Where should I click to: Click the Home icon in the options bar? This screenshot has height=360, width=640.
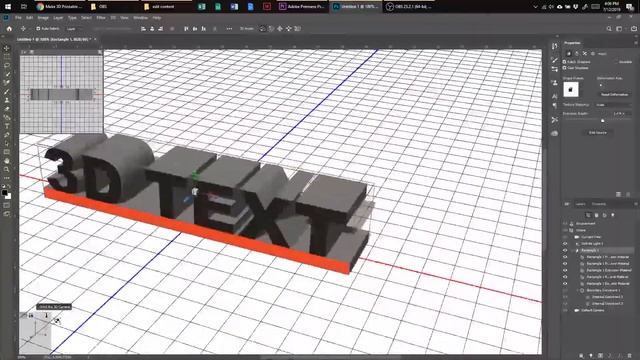9,29
